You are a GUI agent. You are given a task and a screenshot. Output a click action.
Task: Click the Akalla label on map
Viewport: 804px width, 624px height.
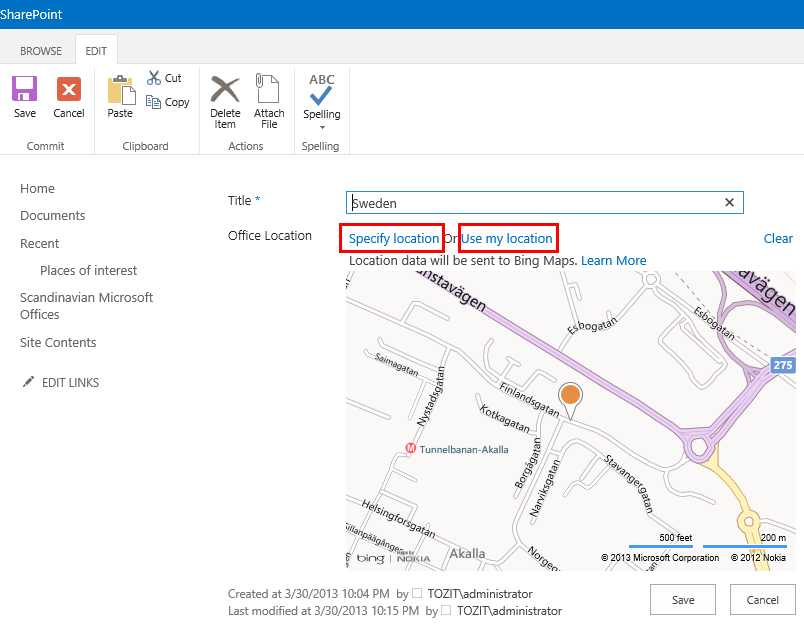[467, 553]
